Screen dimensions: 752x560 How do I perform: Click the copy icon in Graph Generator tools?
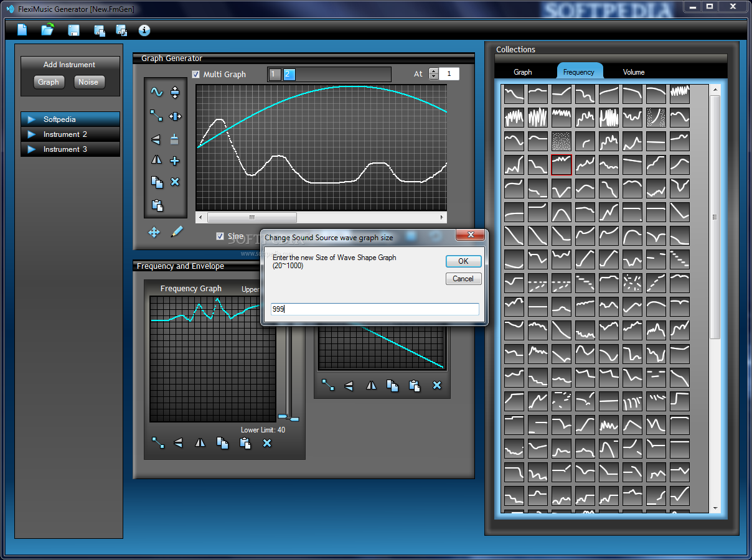point(157,182)
